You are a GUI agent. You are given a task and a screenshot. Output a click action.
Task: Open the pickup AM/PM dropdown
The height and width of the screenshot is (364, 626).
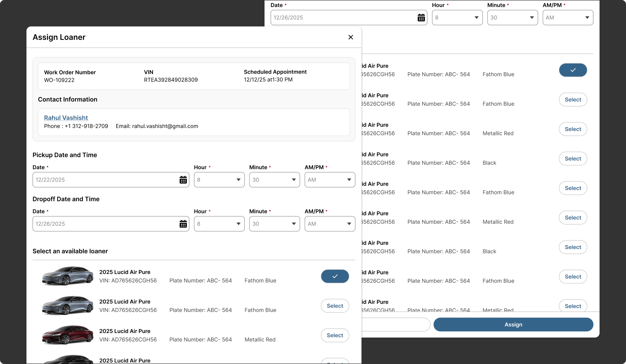(x=330, y=180)
